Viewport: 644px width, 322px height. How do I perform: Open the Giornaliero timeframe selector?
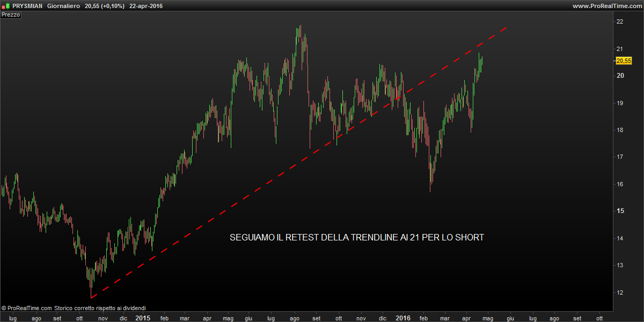[63, 6]
